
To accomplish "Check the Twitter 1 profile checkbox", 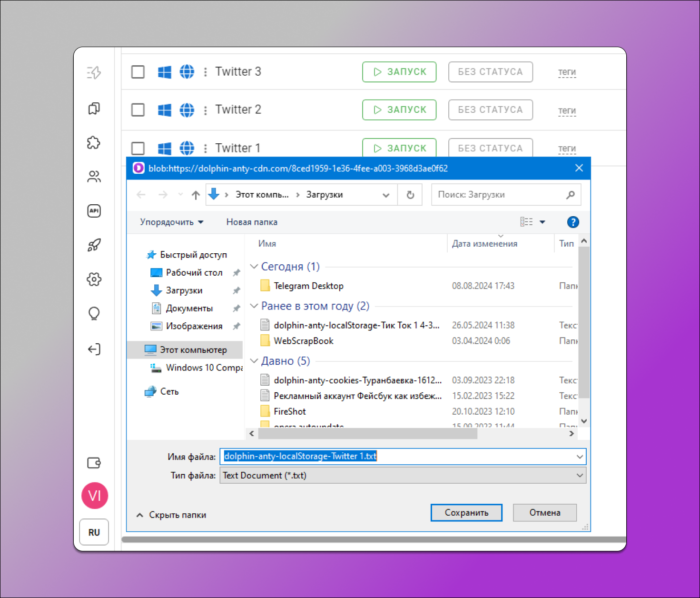I will (138, 148).
